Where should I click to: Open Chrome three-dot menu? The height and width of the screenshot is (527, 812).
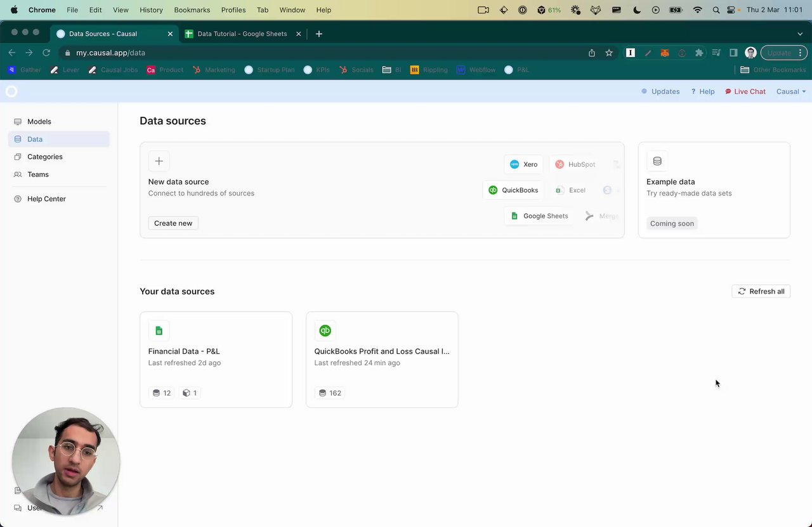pos(801,53)
